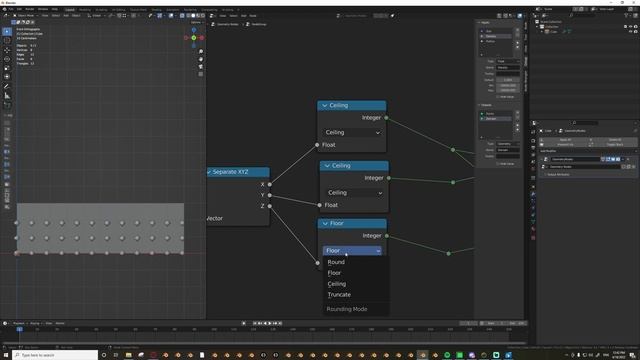The width and height of the screenshot is (640, 360).
Task: Select the Add Cube tool
Action: pyautogui.click(x=7, y=105)
